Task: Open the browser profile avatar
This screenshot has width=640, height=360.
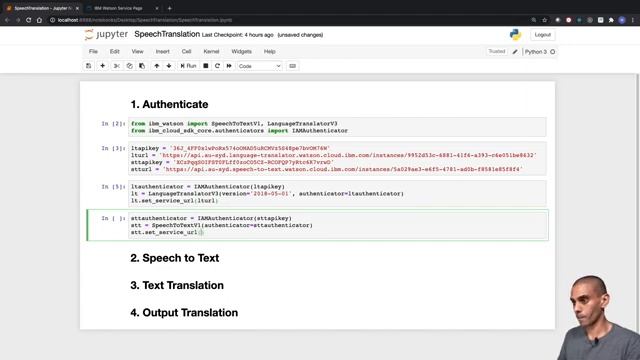Action: click(x=622, y=20)
